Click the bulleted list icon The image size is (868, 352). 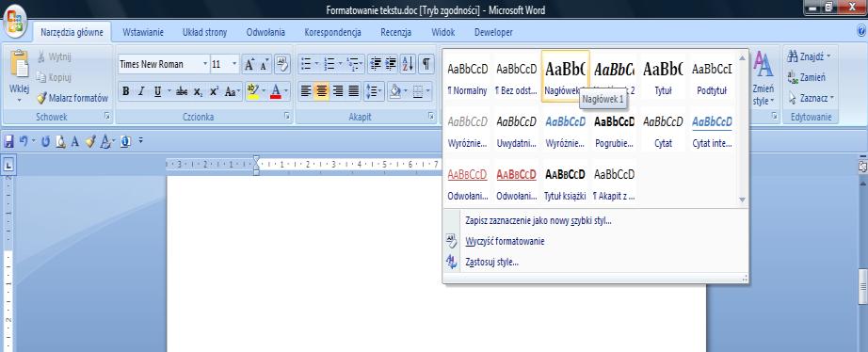(306, 64)
